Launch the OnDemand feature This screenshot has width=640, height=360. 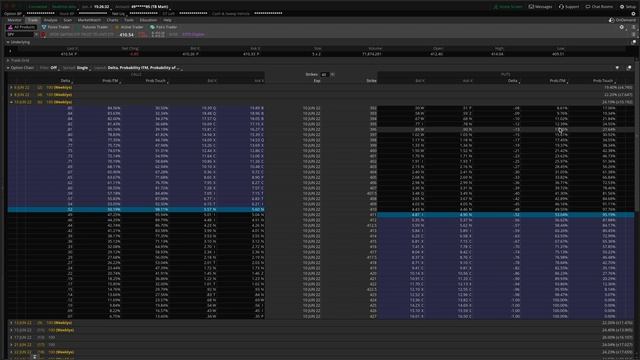tap(622, 20)
